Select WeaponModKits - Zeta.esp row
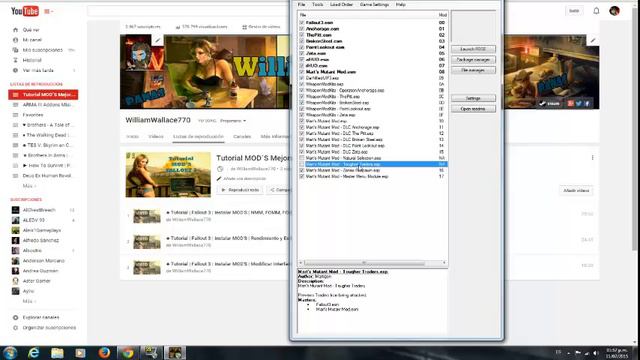Screen dimensions: 640x360 pos(373,115)
